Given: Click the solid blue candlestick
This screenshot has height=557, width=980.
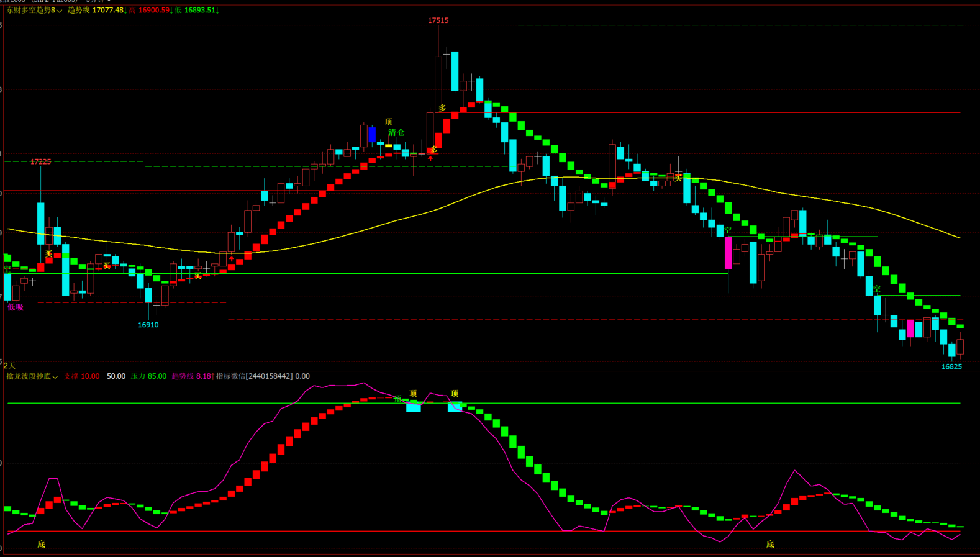Looking at the screenshot, I should (372, 135).
